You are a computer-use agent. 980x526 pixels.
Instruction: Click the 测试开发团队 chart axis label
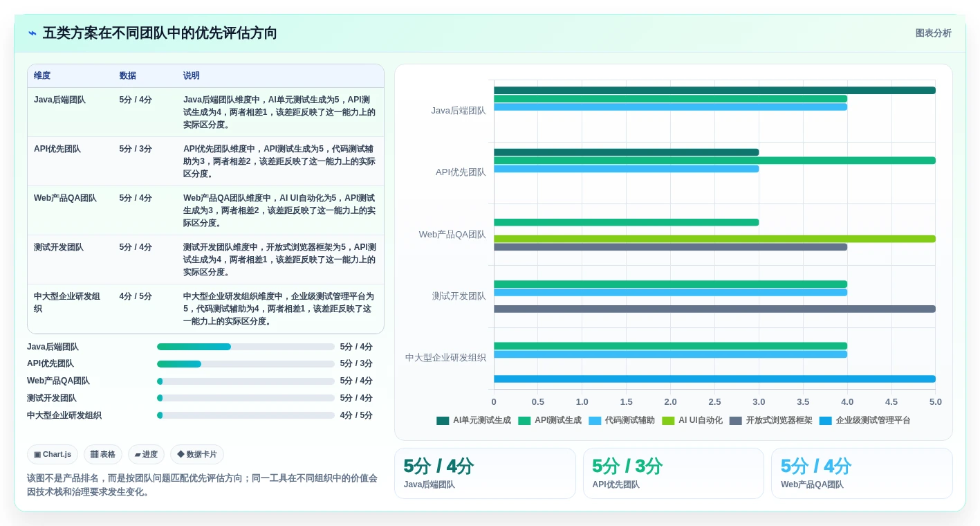point(459,296)
